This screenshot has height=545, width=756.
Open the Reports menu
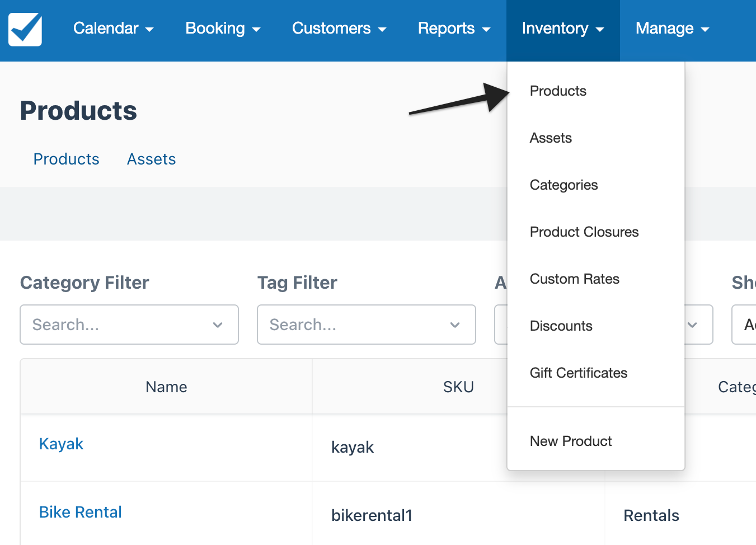[x=454, y=29]
